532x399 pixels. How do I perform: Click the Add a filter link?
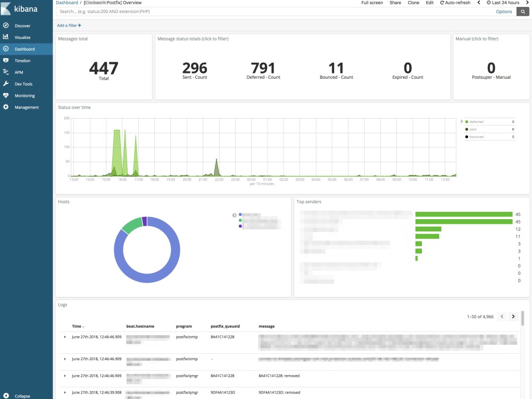click(69, 25)
